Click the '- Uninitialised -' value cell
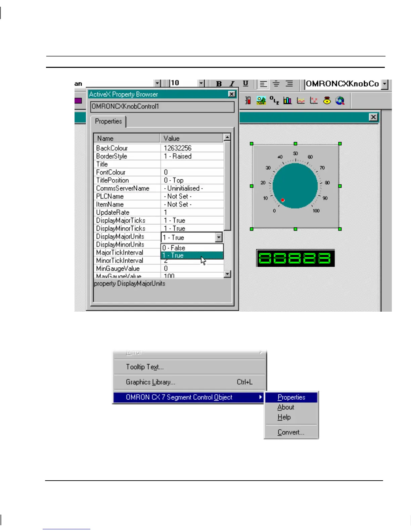This screenshot has height=532, width=411. [x=192, y=188]
